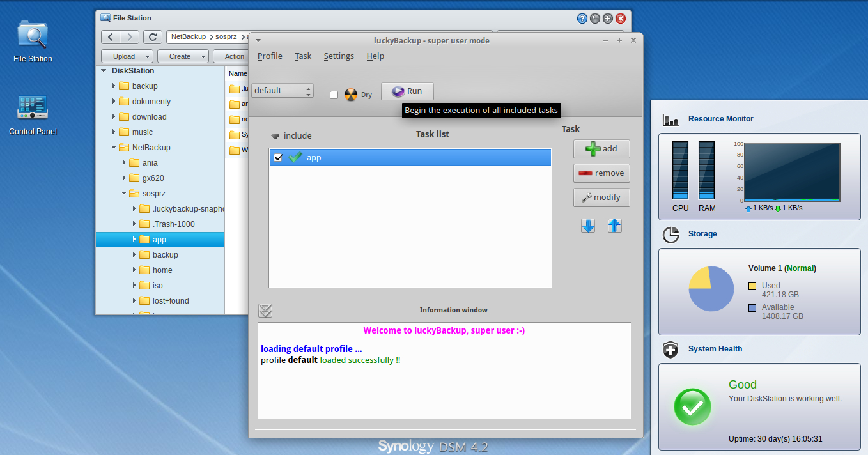Click NetBackup in the path breadcrumb
868x455 pixels.
189,37
